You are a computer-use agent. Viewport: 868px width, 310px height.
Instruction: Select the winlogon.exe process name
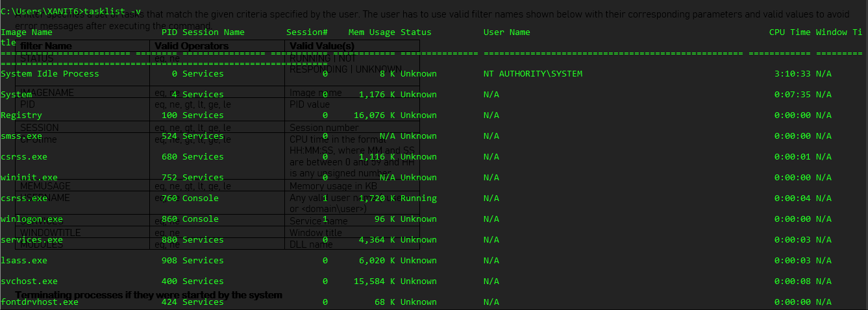[32, 219]
